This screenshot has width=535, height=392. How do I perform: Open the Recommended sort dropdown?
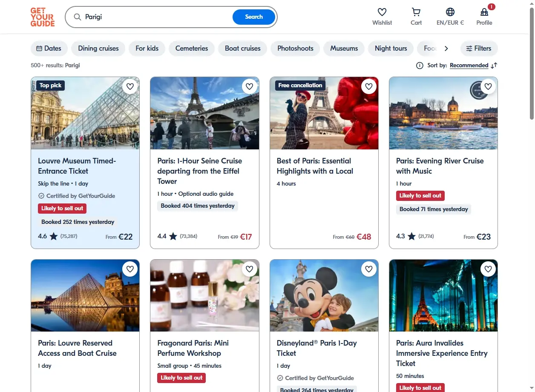tap(469, 65)
